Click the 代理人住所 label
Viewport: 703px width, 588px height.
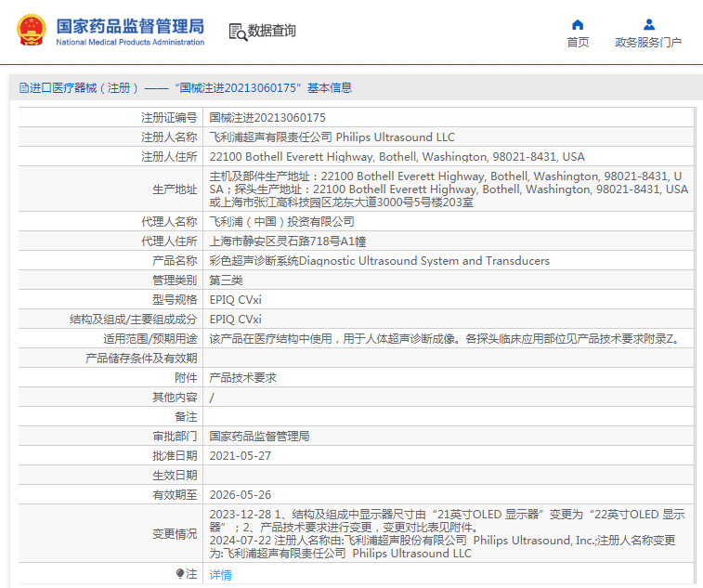coord(169,242)
